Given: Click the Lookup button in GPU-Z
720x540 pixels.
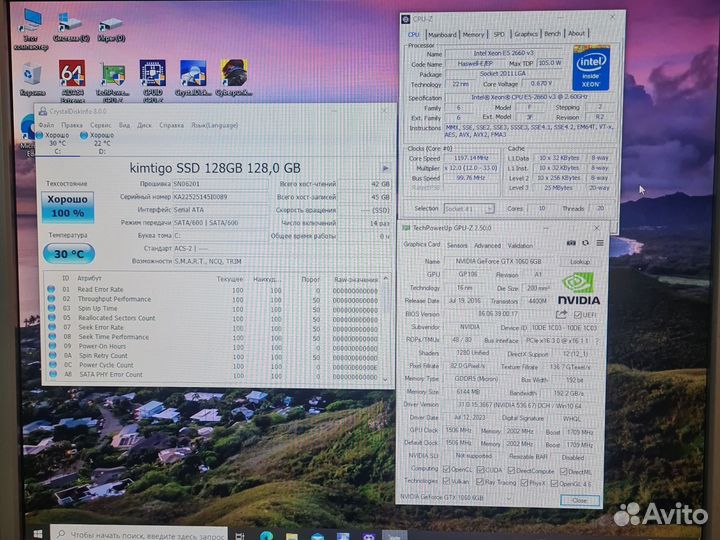Looking at the screenshot, I should tap(579, 262).
